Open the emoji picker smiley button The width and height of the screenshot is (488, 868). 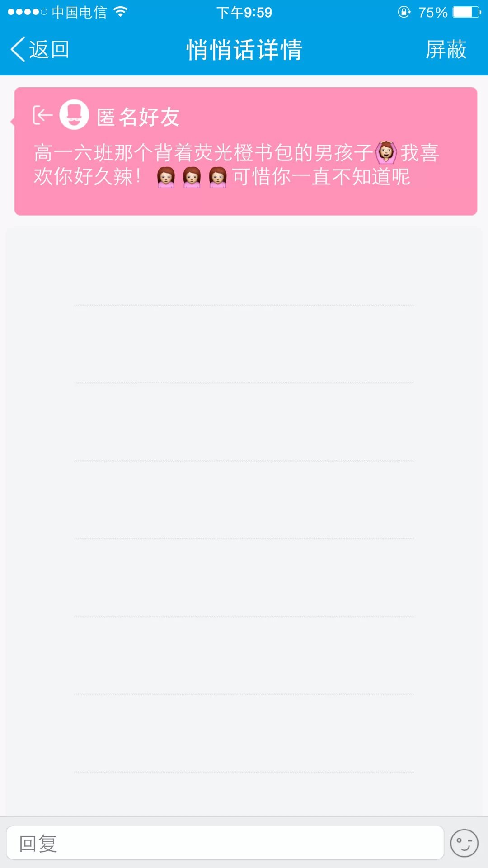pyautogui.click(x=464, y=843)
